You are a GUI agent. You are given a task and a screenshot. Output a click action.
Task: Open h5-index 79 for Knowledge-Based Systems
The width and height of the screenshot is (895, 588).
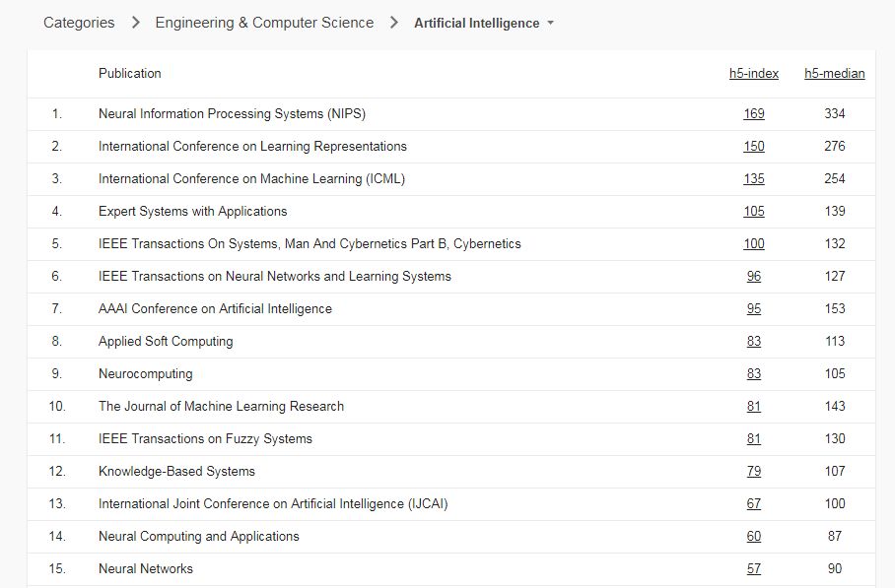coord(754,472)
